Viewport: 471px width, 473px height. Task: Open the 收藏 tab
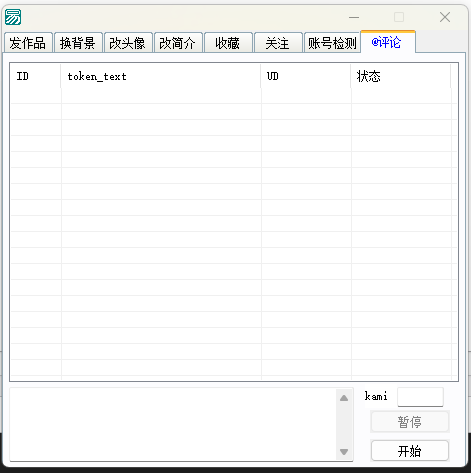pyautogui.click(x=228, y=43)
